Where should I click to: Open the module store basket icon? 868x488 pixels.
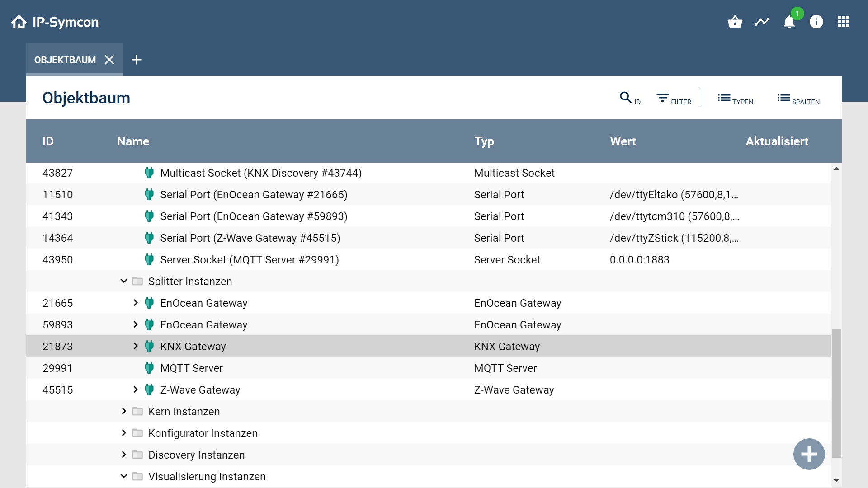pos(735,22)
